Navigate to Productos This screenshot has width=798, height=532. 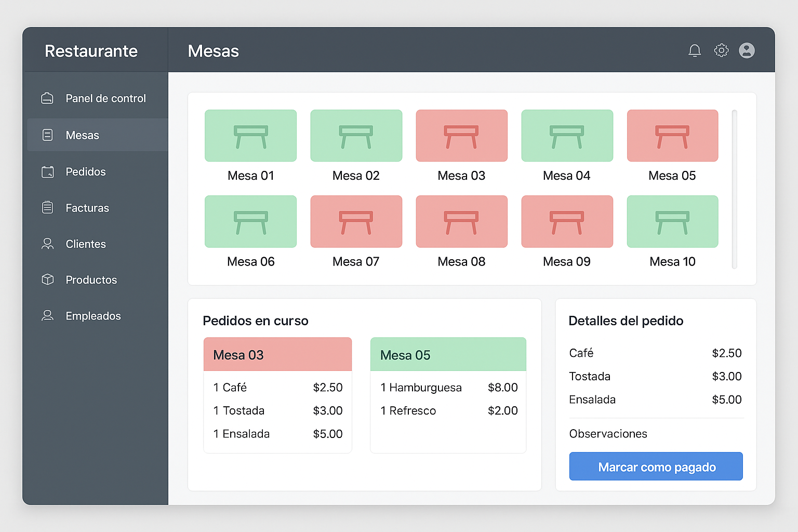click(98, 280)
